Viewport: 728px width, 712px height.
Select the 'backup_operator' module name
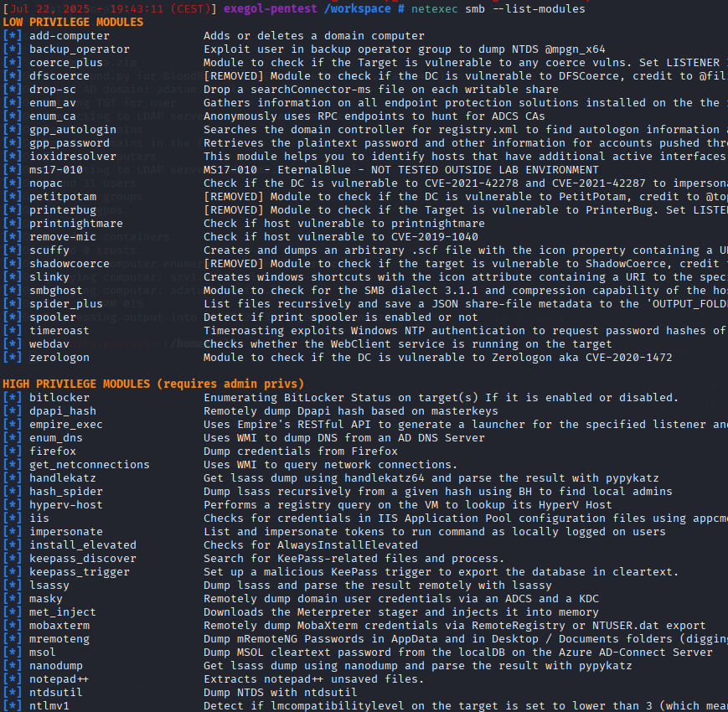pyautogui.click(x=80, y=49)
